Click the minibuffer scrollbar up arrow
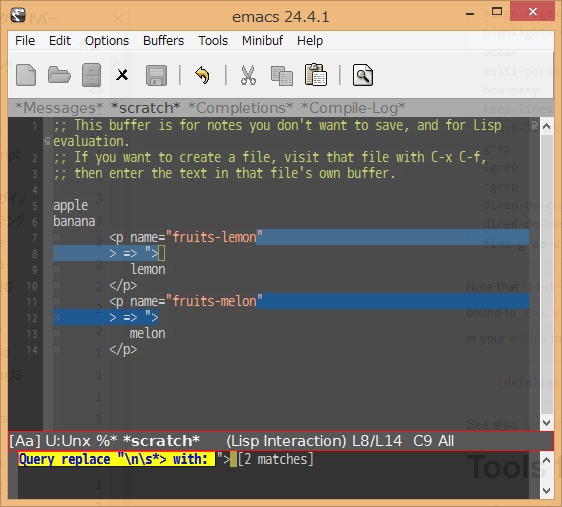562x507 pixels. click(x=547, y=460)
